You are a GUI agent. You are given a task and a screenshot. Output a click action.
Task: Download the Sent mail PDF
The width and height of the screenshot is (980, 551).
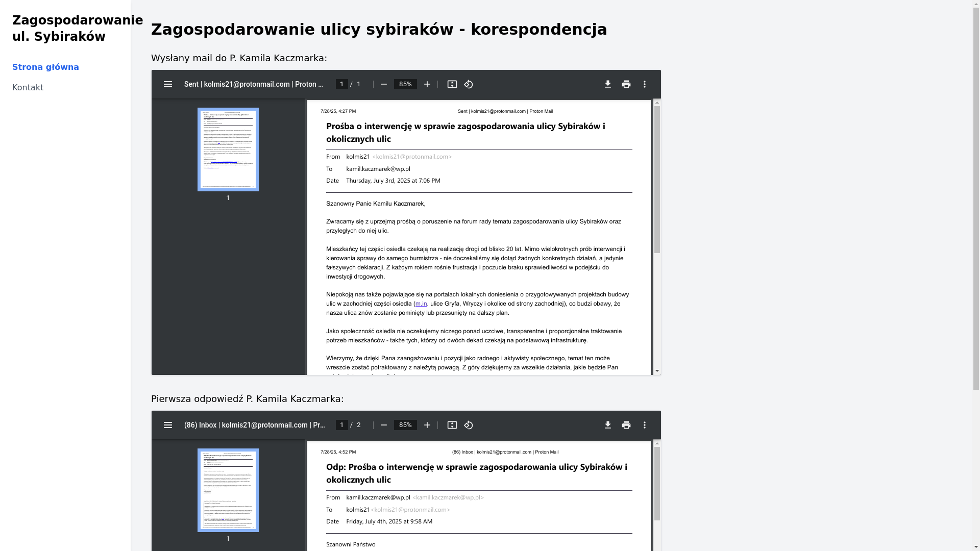tap(608, 84)
